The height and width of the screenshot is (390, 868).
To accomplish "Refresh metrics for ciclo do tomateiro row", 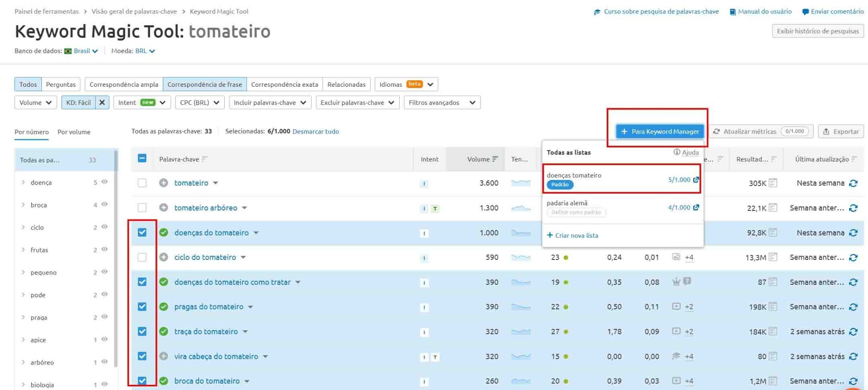I will pos(853,258).
